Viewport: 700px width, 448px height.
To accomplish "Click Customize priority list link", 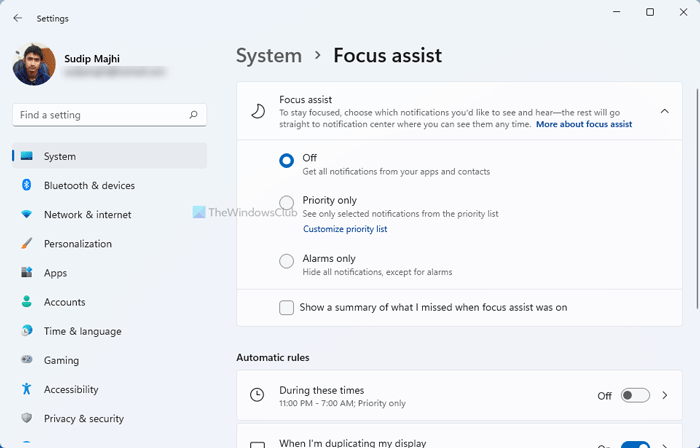I will point(345,229).
